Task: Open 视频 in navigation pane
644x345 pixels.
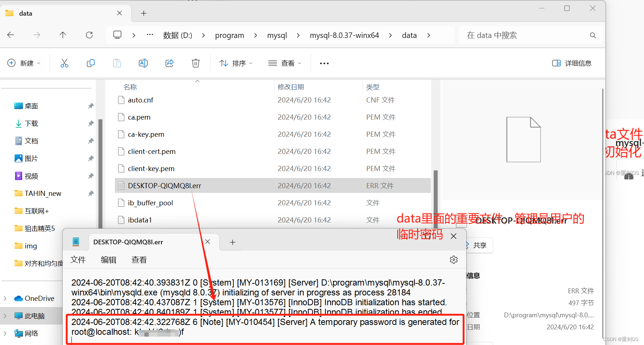Action: point(31,176)
